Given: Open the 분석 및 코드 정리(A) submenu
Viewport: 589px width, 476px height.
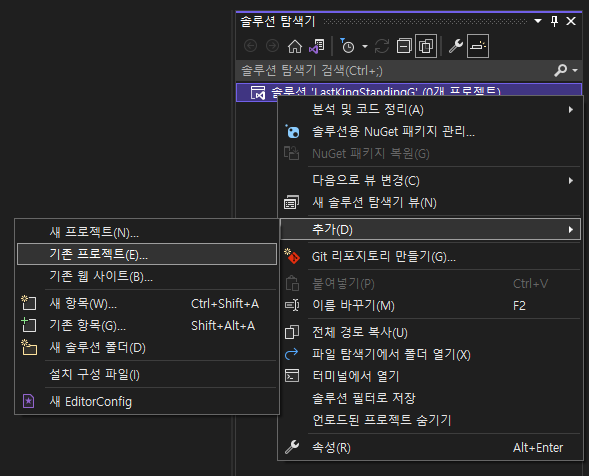Looking at the screenshot, I should [430, 110].
